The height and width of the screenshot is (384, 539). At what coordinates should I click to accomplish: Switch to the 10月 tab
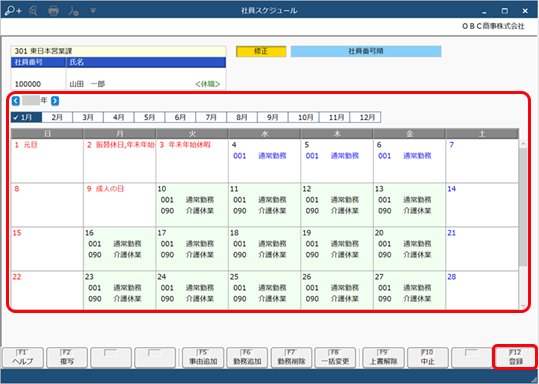click(304, 117)
